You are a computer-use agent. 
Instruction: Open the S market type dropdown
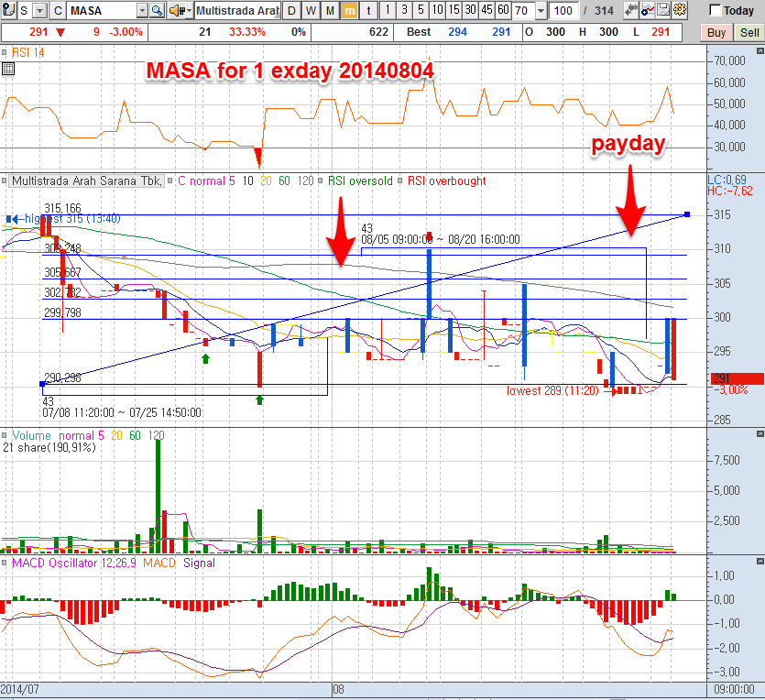point(40,10)
